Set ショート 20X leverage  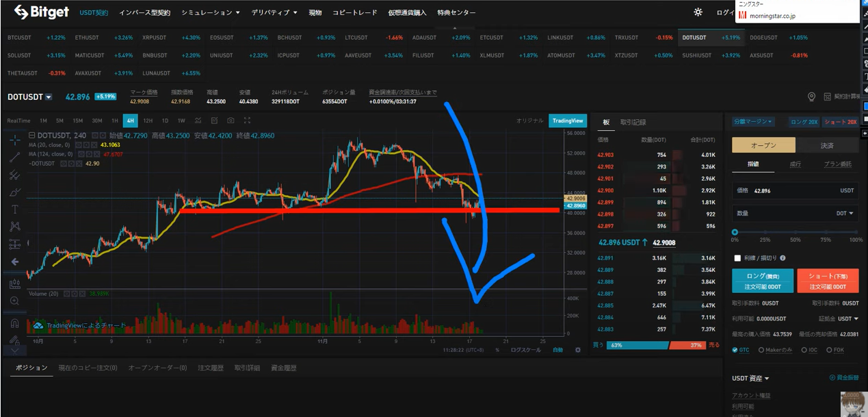[x=840, y=121]
